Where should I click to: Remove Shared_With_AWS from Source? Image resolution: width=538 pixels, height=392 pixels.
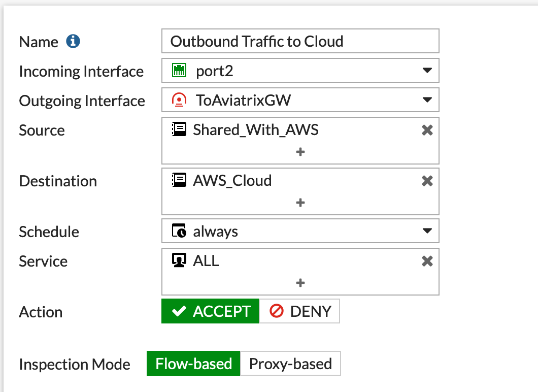[x=427, y=130]
